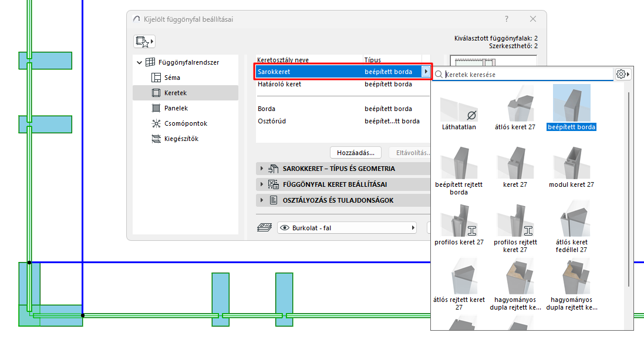This screenshot has height=346, width=644.
Task: Expand Sarokkeret – Típus és geometria panel
Action: pos(343,169)
